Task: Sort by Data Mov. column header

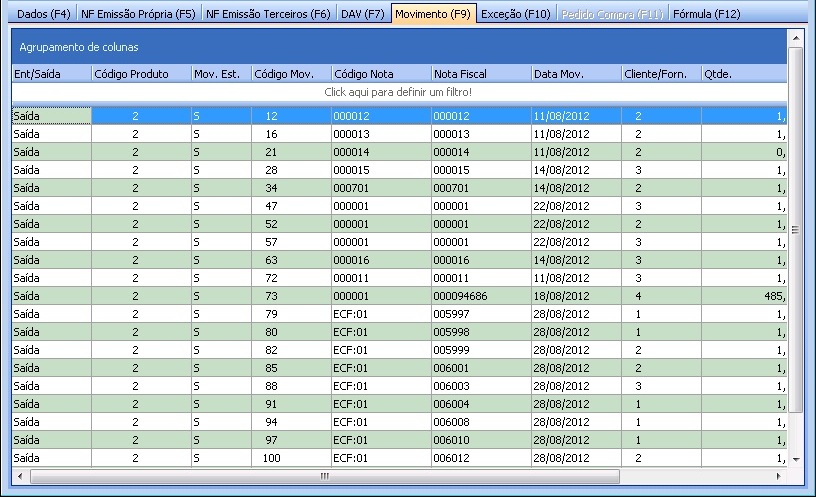Action: point(575,74)
